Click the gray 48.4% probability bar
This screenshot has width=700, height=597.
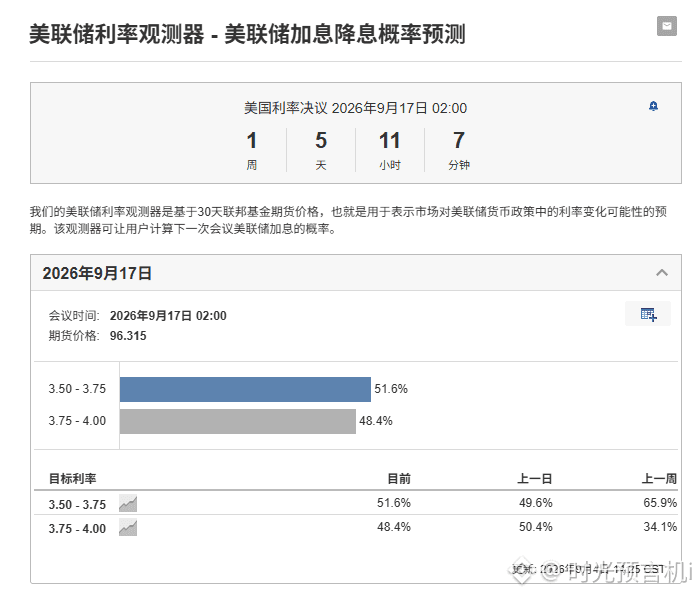pos(238,421)
